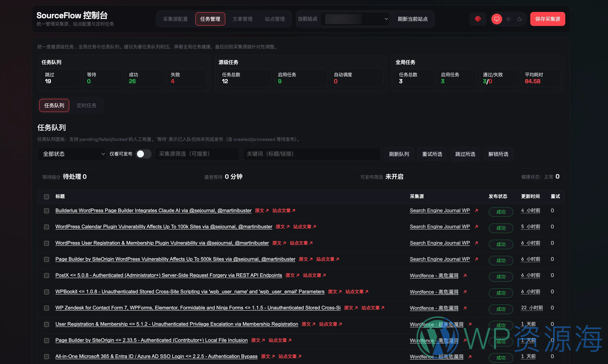Click the 关键词 search input field

(311, 154)
